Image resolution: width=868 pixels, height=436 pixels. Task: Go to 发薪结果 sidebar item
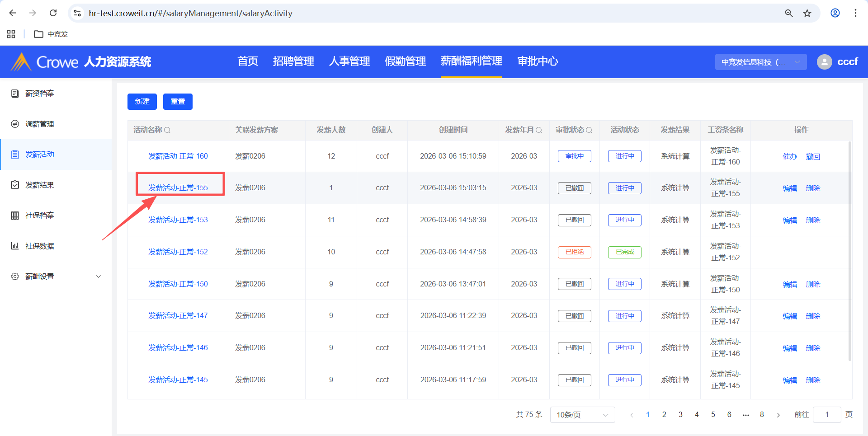(x=40, y=185)
